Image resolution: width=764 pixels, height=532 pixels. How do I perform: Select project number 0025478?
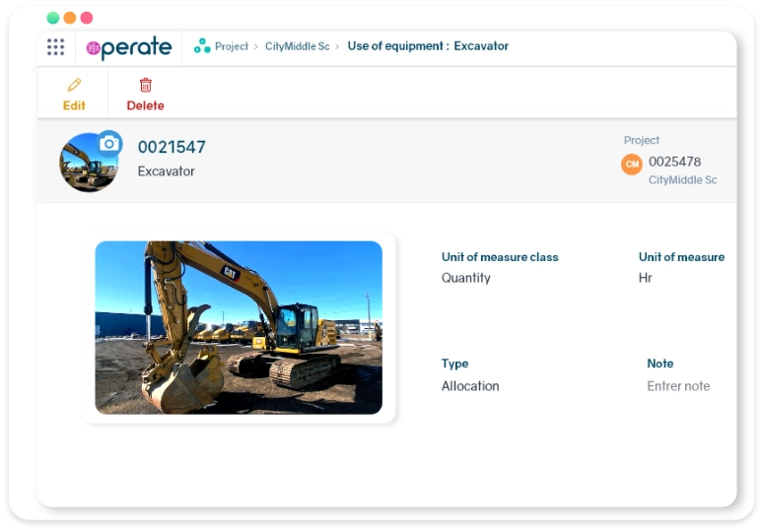click(x=675, y=162)
